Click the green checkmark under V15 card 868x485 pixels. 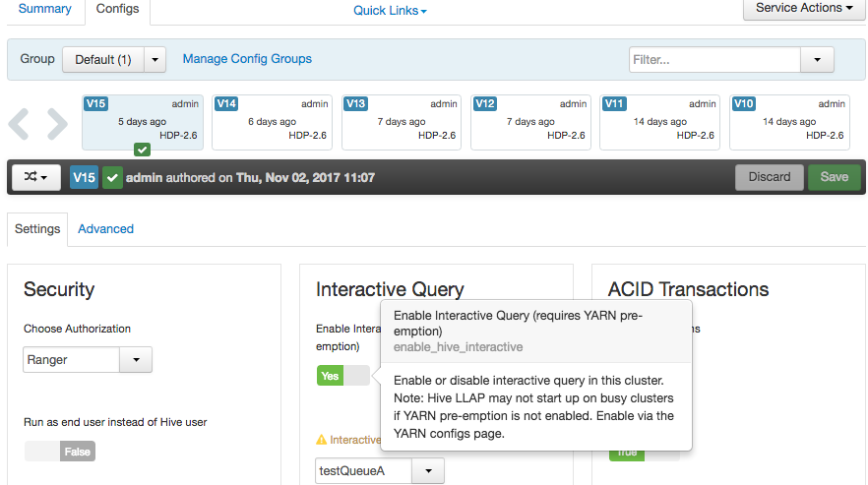[x=143, y=149]
